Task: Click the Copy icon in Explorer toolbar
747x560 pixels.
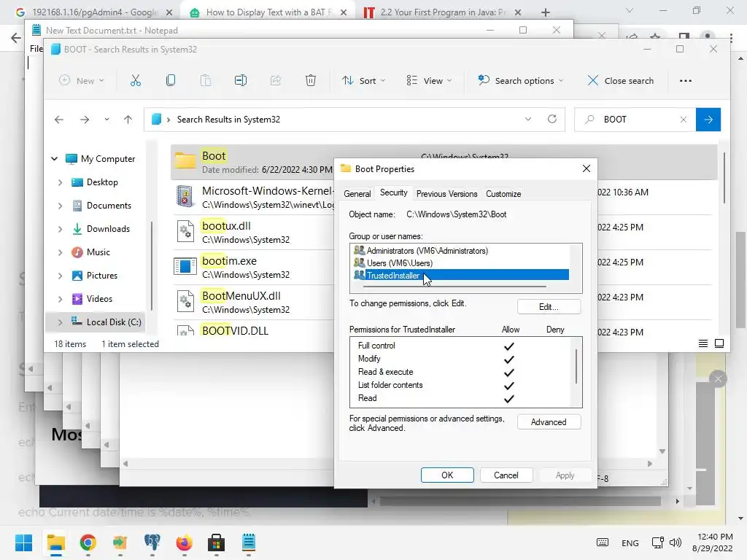Action: (x=171, y=80)
